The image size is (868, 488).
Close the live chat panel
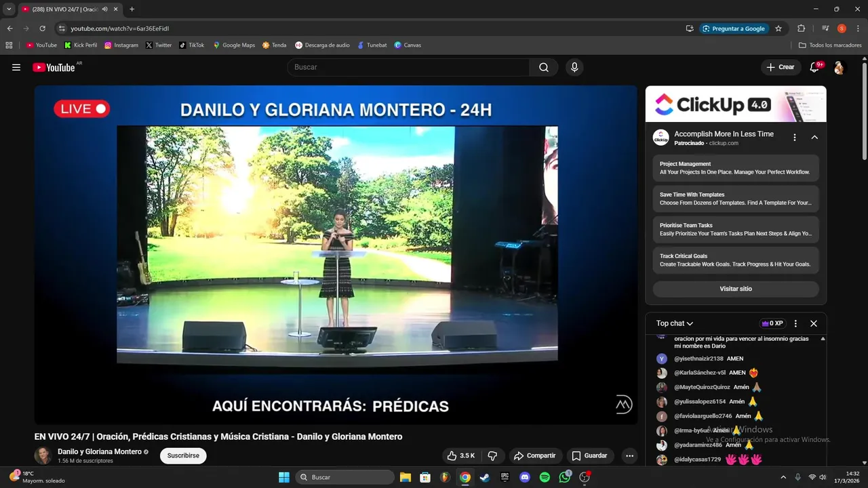(814, 323)
